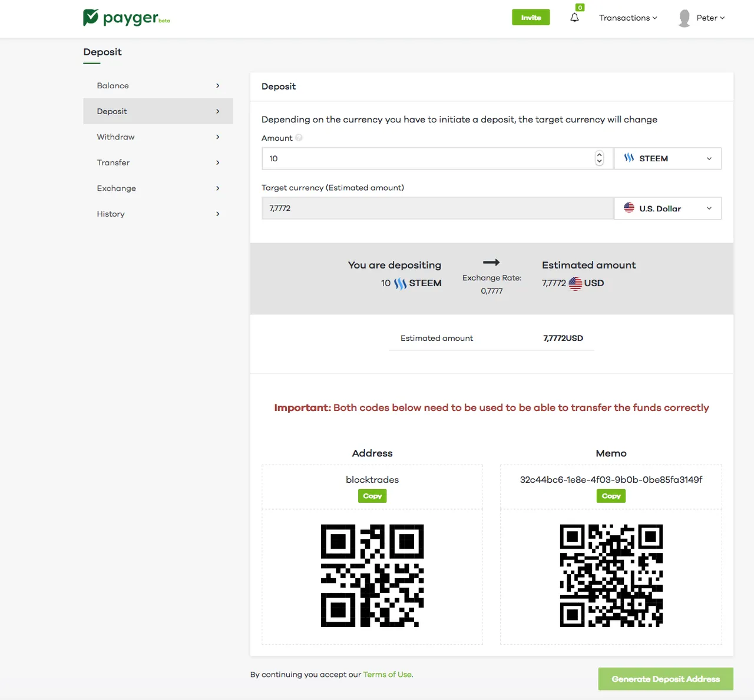Open Transfer in the sidebar
754x700 pixels.
(x=158, y=162)
